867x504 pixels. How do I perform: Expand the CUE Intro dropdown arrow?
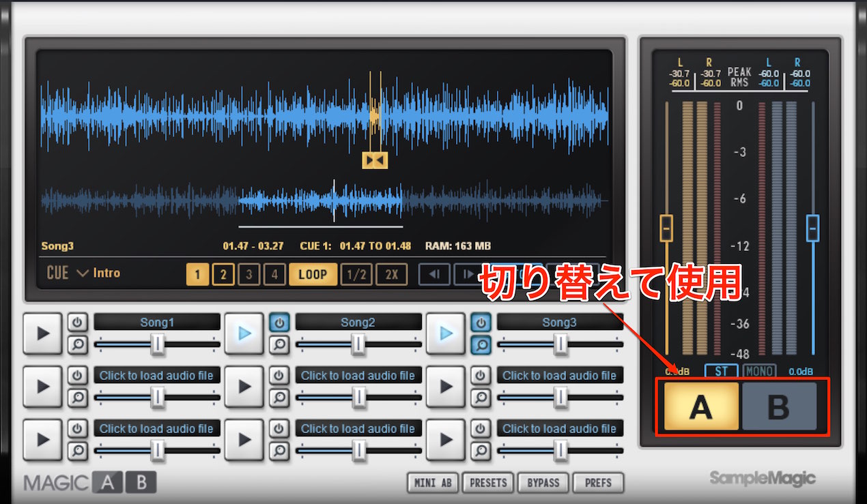point(83,273)
